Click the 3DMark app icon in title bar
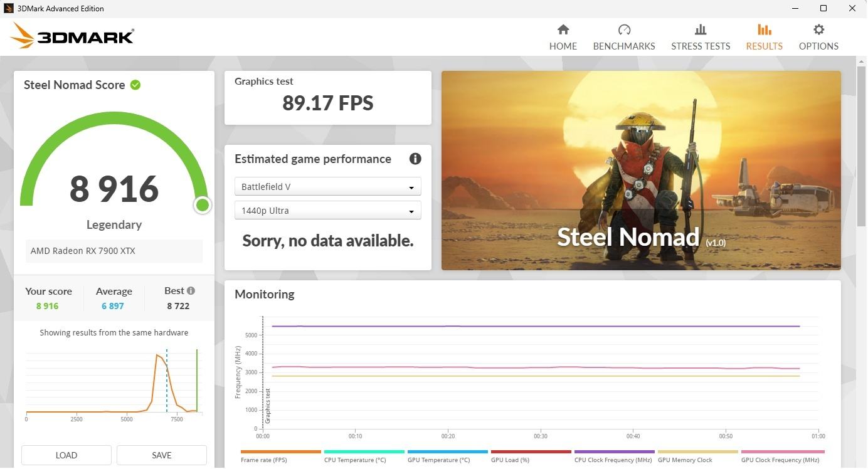 coord(9,8)
